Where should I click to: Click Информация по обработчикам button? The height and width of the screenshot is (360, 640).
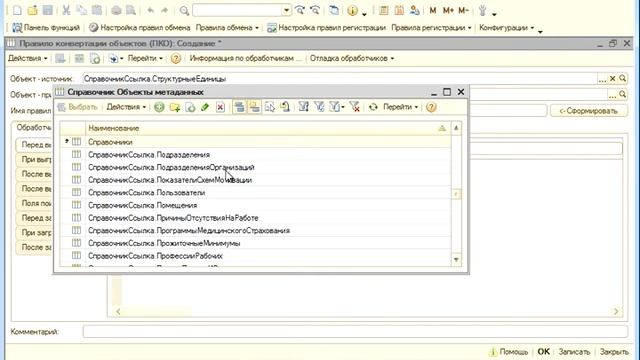245,58
